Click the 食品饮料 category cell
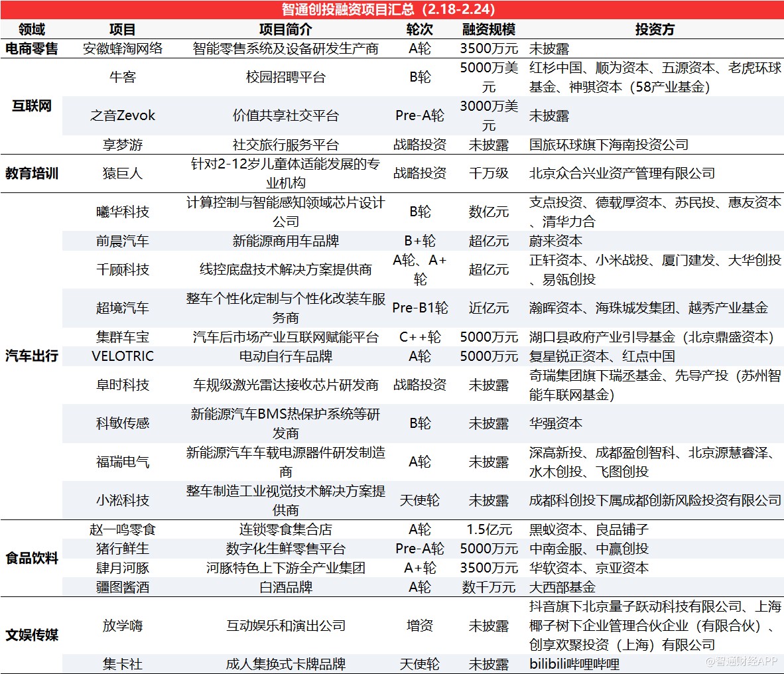784x674 pixels. [31, 558]
